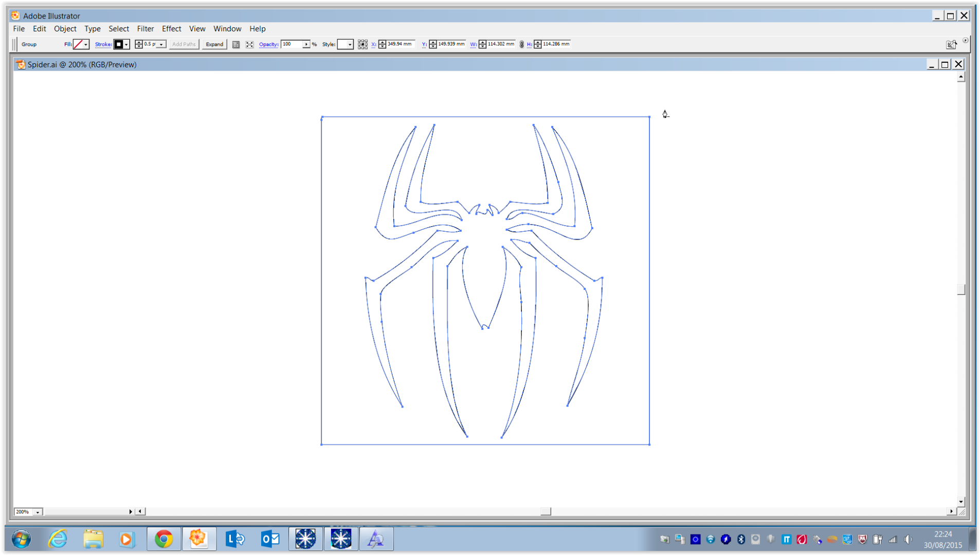Open Outlook from the taskbar
Viewport: 980px width, 555px height.
point(270,539)
